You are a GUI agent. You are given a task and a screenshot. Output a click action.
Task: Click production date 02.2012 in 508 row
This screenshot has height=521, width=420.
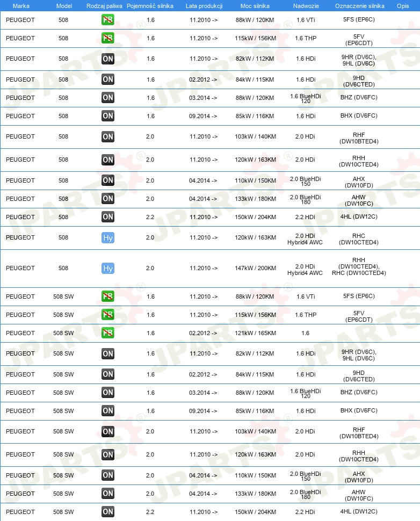click(203, 79)
